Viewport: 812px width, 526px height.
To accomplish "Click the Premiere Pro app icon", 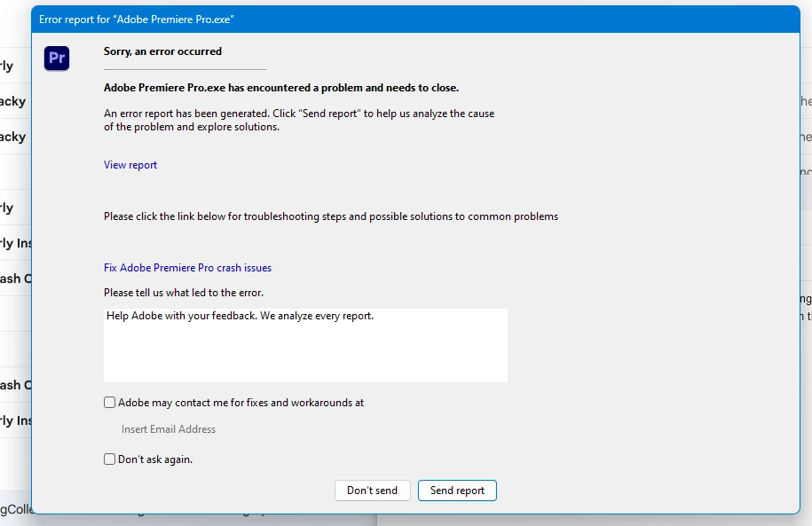I will coord(57,58).
